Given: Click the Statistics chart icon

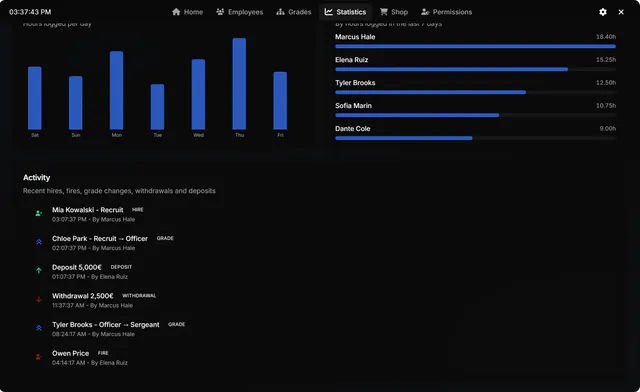Looking at the screenshot, I should tap(329, 12).
